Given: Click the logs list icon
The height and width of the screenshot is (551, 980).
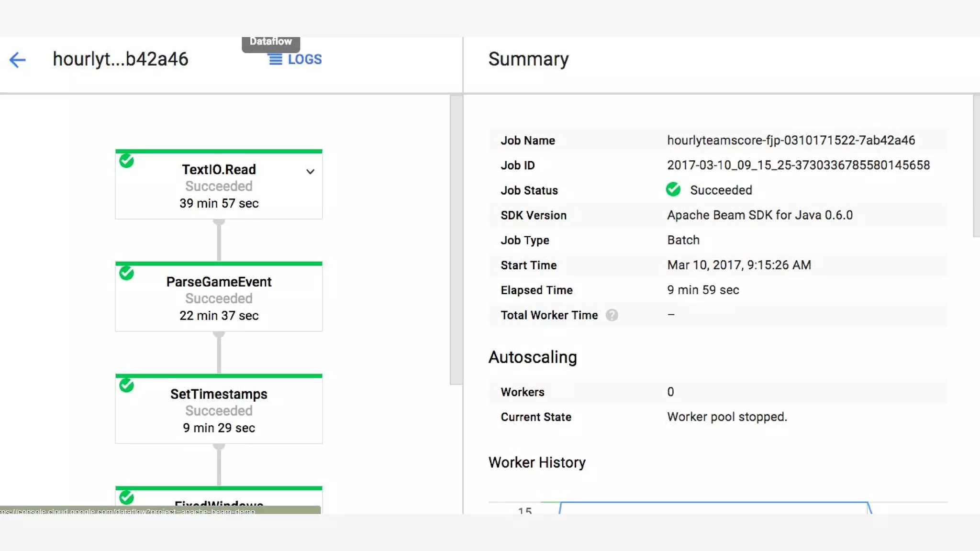Looking at the screenshot, I should tap(275, 59).
